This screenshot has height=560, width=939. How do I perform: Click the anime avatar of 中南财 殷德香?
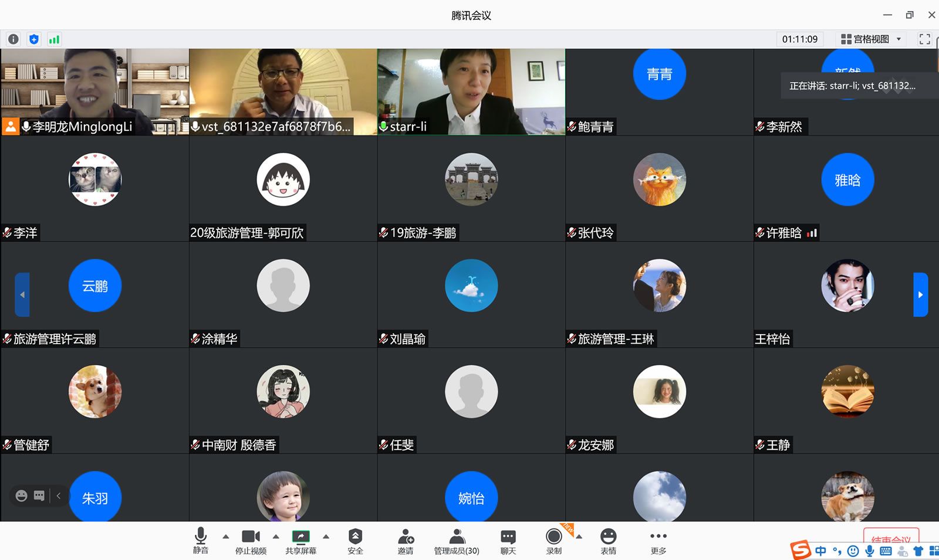coord(283,392)
